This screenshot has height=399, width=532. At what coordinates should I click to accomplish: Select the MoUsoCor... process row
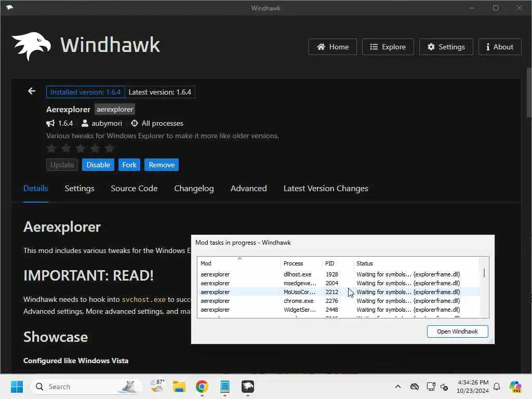[x=338, y=292]
